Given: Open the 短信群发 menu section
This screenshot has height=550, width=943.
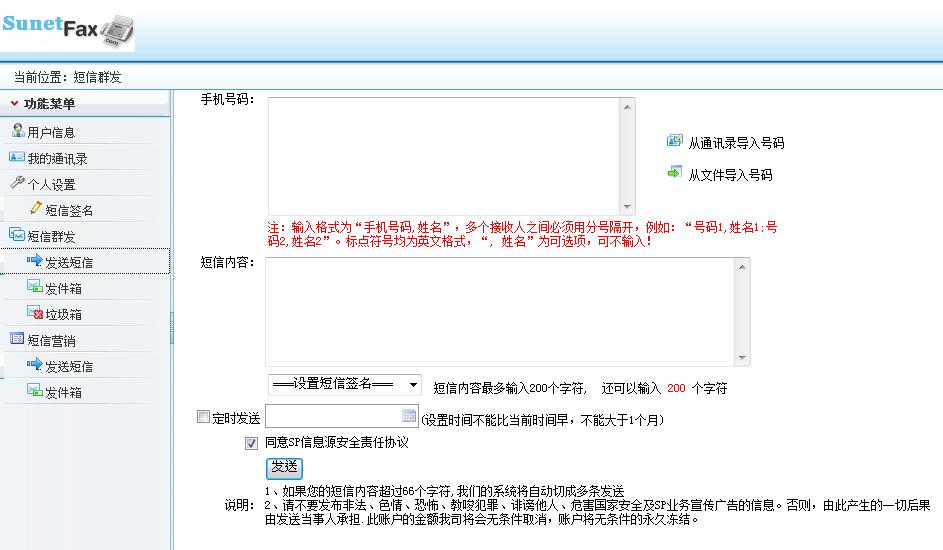Looking at the screenshot, I should pos(51,237).
